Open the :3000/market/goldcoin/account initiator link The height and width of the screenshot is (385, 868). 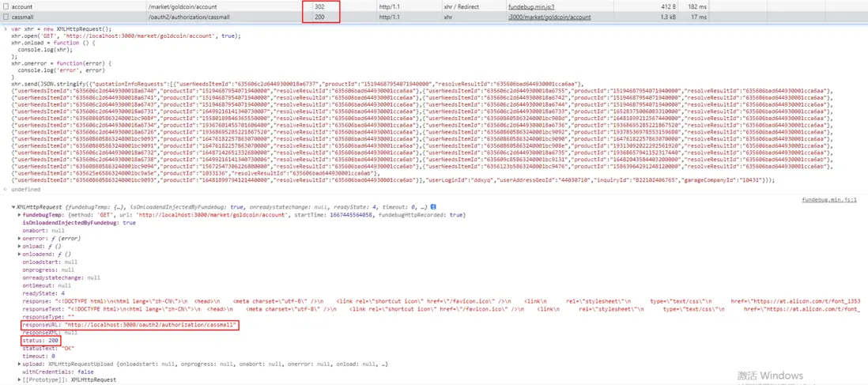tap(549, 17)
